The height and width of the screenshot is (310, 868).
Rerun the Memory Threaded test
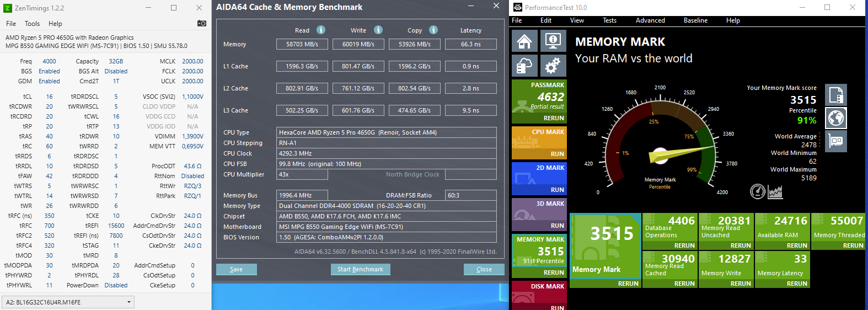tap(853, 245)
